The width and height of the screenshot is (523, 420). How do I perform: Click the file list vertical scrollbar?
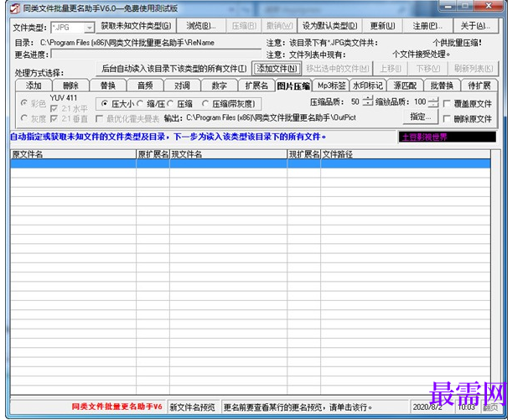495,272
